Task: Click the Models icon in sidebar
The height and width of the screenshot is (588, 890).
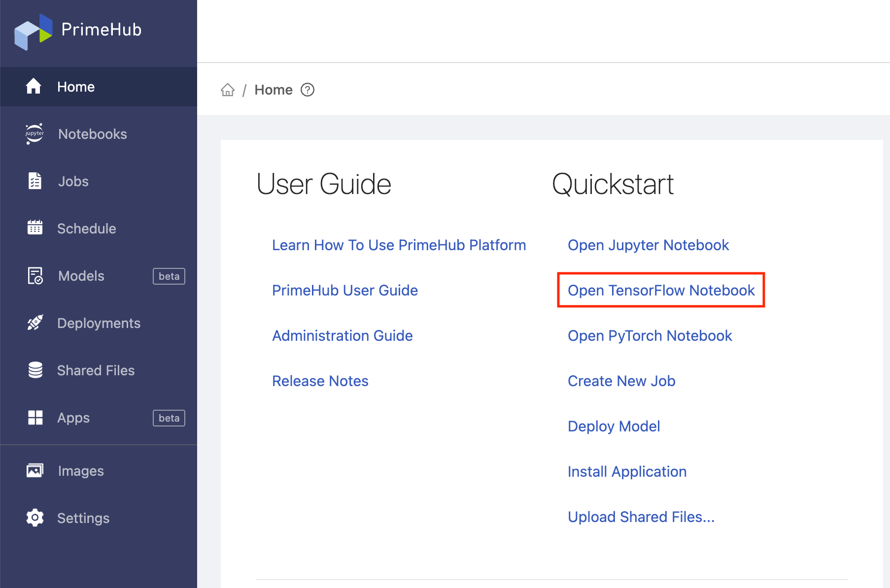Action: click(35, 275)
